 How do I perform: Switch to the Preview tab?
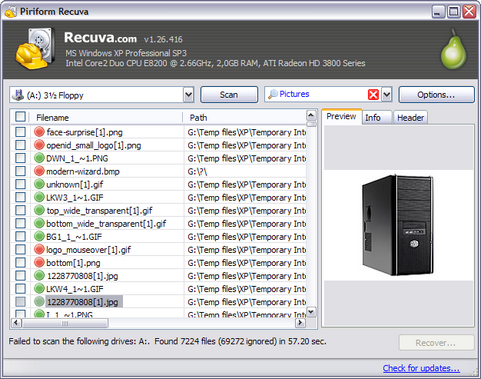coord(341,116)
